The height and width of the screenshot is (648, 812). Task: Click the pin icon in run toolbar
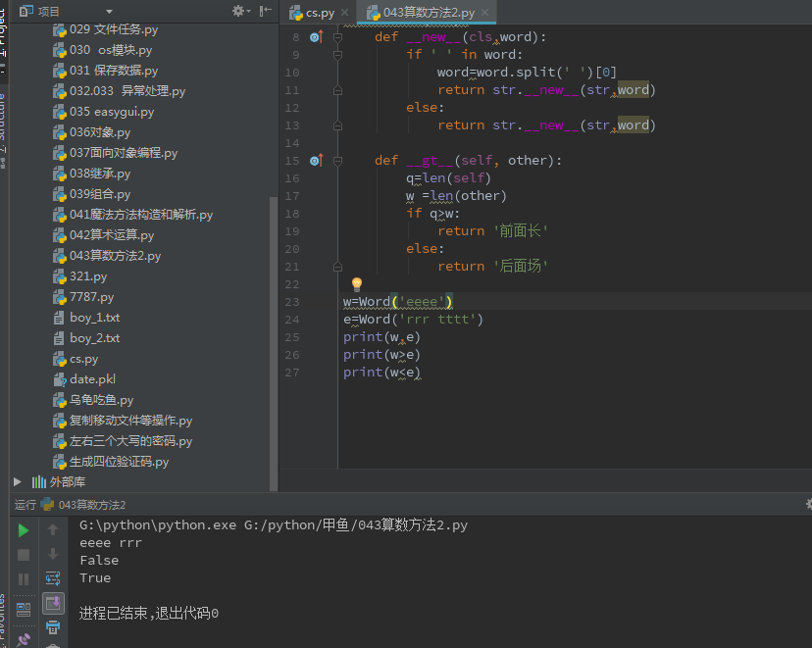[x=24, y=638]
